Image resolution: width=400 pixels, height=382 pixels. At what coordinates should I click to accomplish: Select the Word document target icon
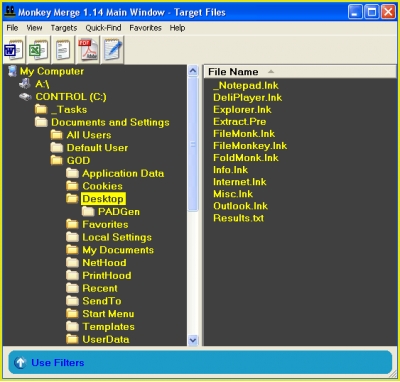[x=14, y=50]
